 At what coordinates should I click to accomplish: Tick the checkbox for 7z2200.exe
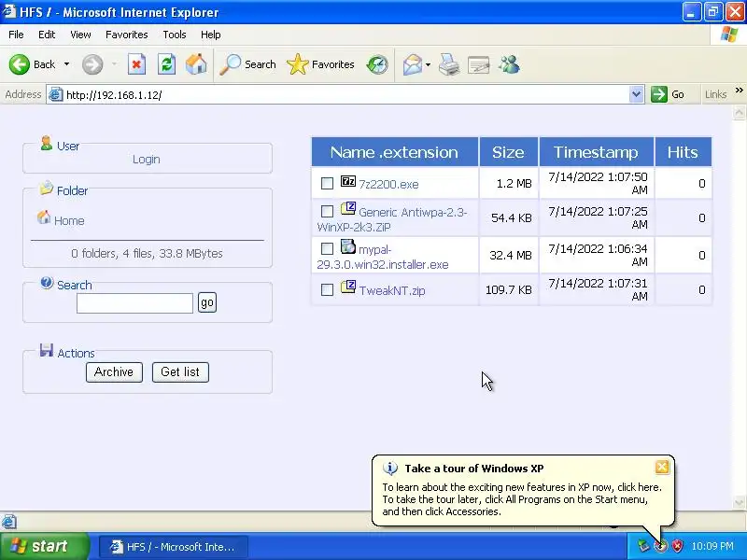pos(327,183)
